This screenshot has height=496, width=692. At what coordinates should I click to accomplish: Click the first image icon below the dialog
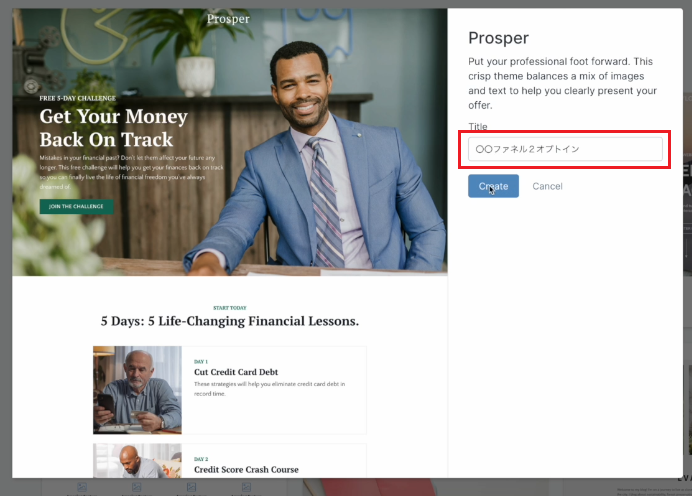(82, 487)
